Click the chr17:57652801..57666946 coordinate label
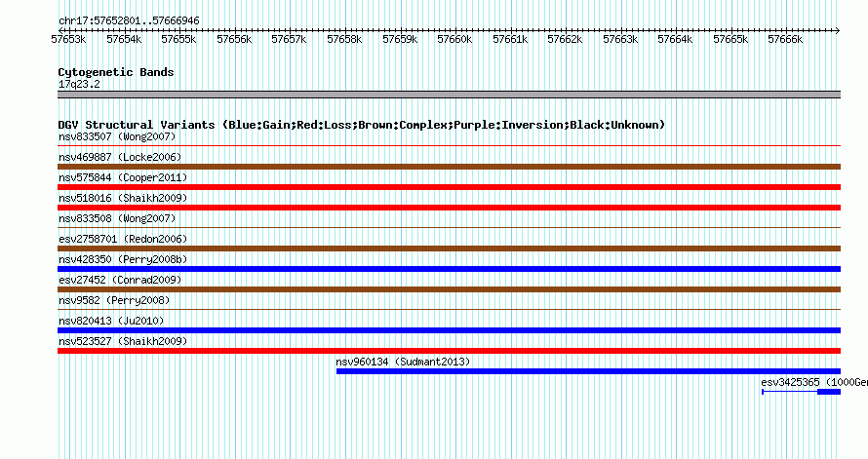The image size is (868, 459). tap(129, 20)
